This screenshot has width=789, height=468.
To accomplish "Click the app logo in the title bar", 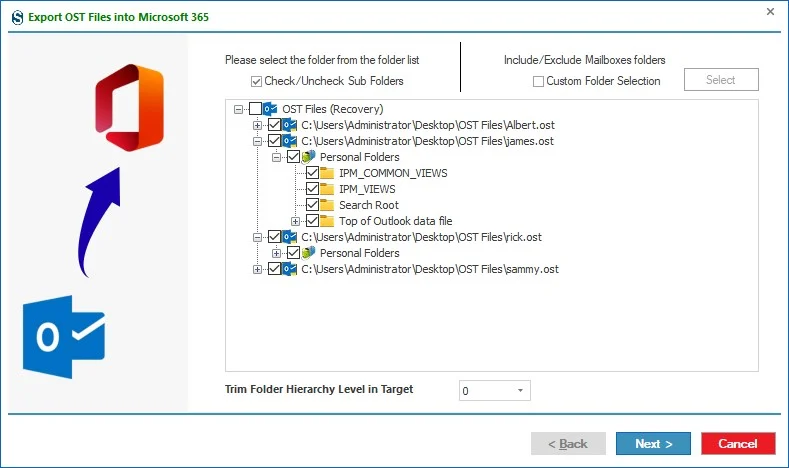I will click(17, 18).
